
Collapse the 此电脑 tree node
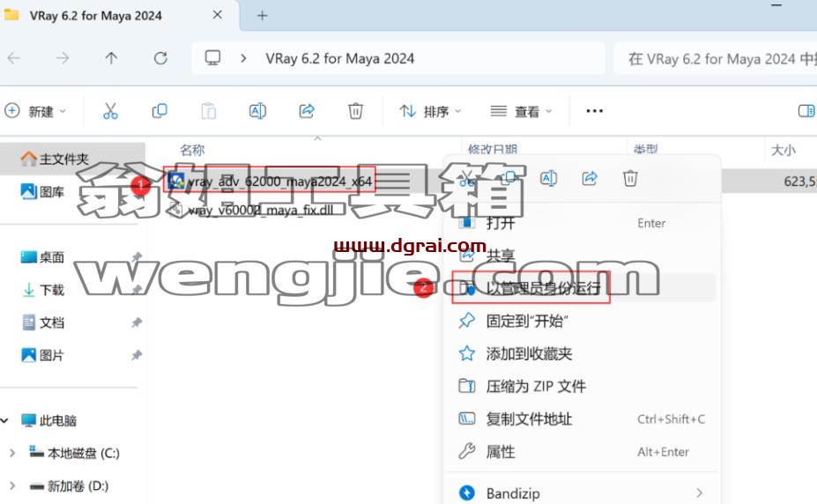pyautogui.click(x=4, y=420)
